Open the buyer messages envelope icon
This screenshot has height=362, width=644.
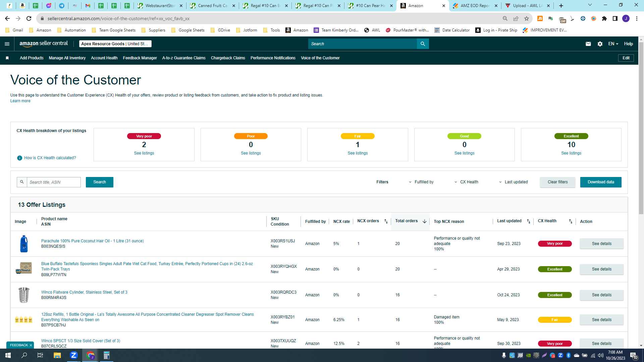tap(588, 44)
